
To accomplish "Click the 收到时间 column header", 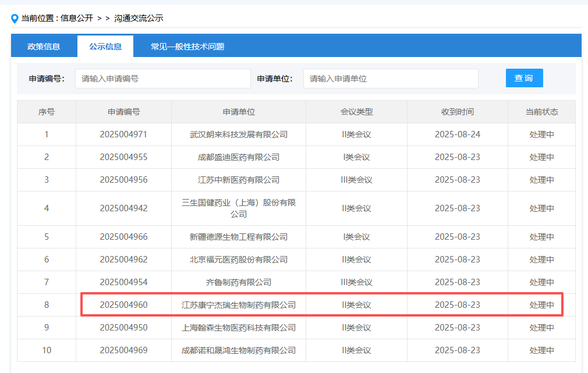I will pyautogui.click(x=458, y=112).
